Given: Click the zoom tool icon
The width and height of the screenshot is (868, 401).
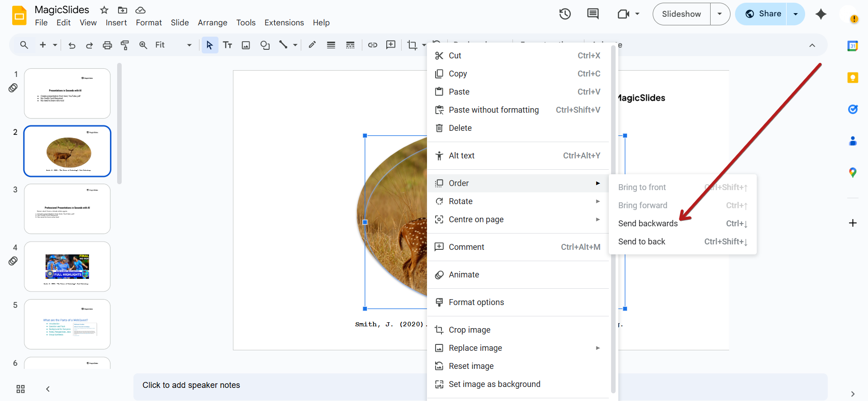Looking at the screenshot, I should tap(143, 45).
